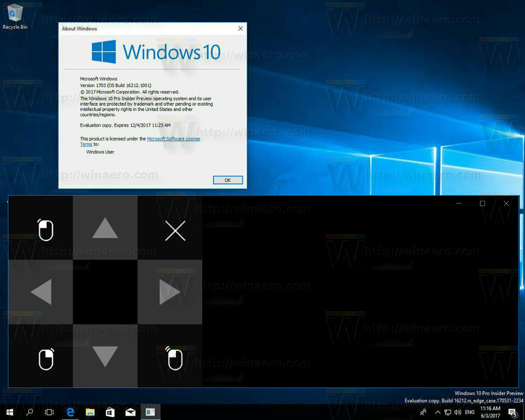Image resolution: width=525 pixels, height=420 pixels.
Task: Expand hidden icons with the tray chevron
Action: [x=437, y=413]
